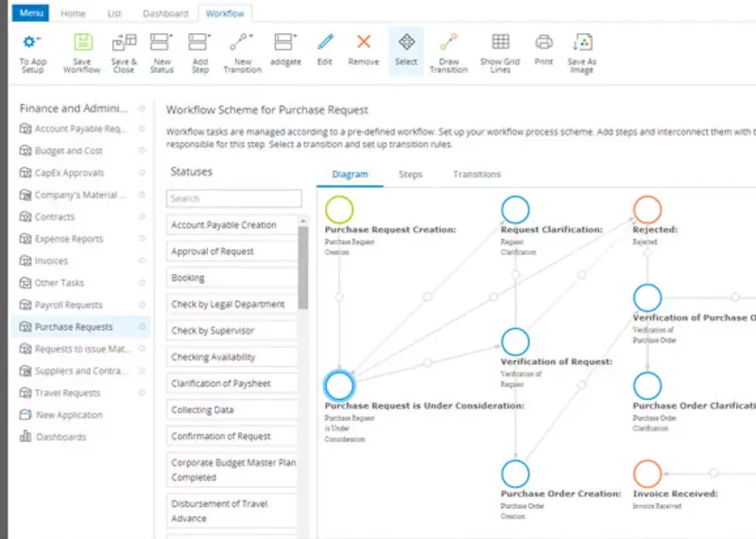Switch to the Home tab
The image size is (756, 539).
73,13
